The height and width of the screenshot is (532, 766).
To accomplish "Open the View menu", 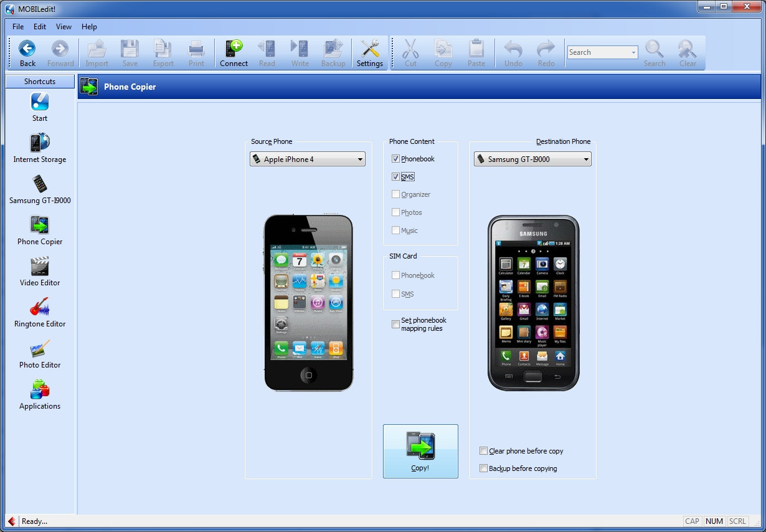I will [64, 27].
